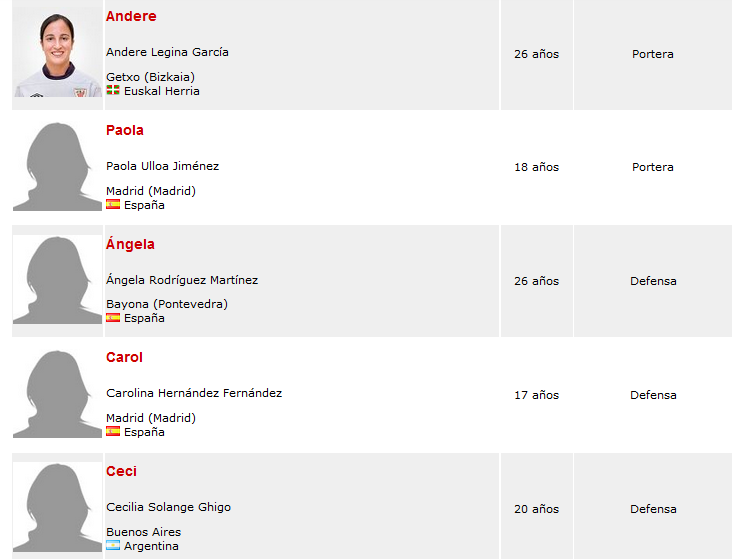Open the Ceci player profile link
Viewport: 732px width, 559px height.
pyautogui.click(x=121, y=471)
